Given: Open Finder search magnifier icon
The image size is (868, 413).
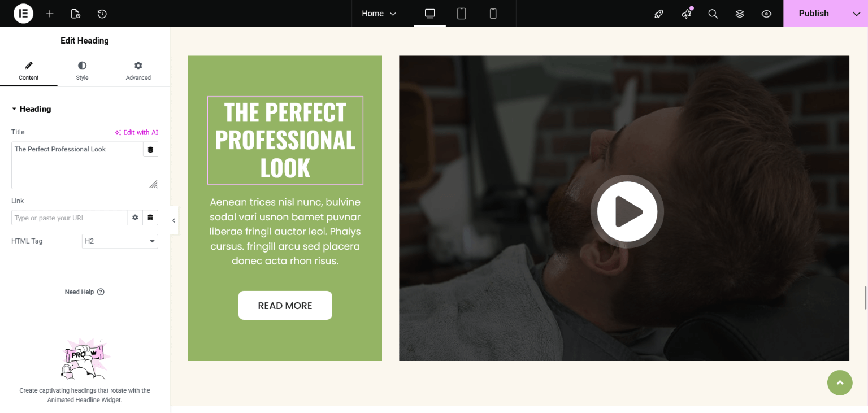Looking at the screenshot, I should [x=713, y=14].
